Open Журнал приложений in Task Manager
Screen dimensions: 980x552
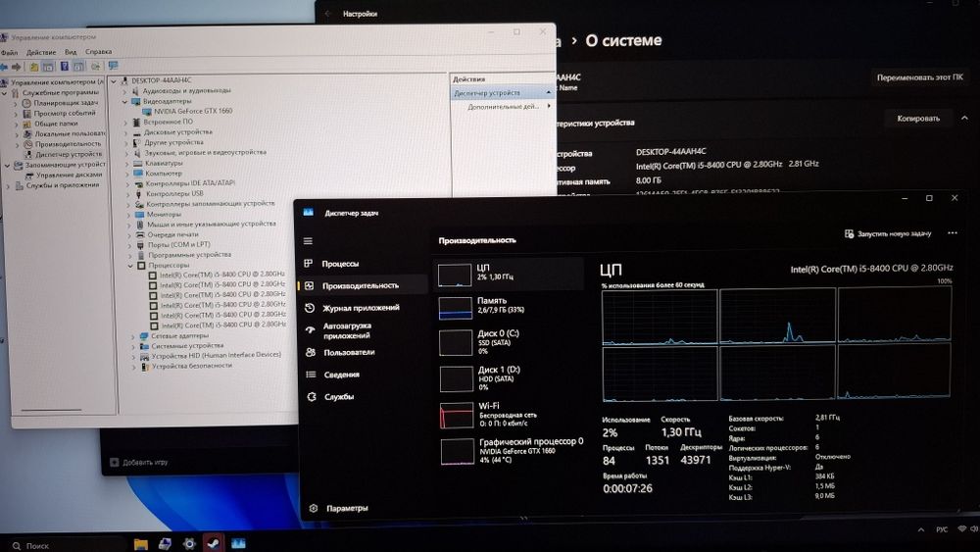pyautogui.click(x=362, y=308)
